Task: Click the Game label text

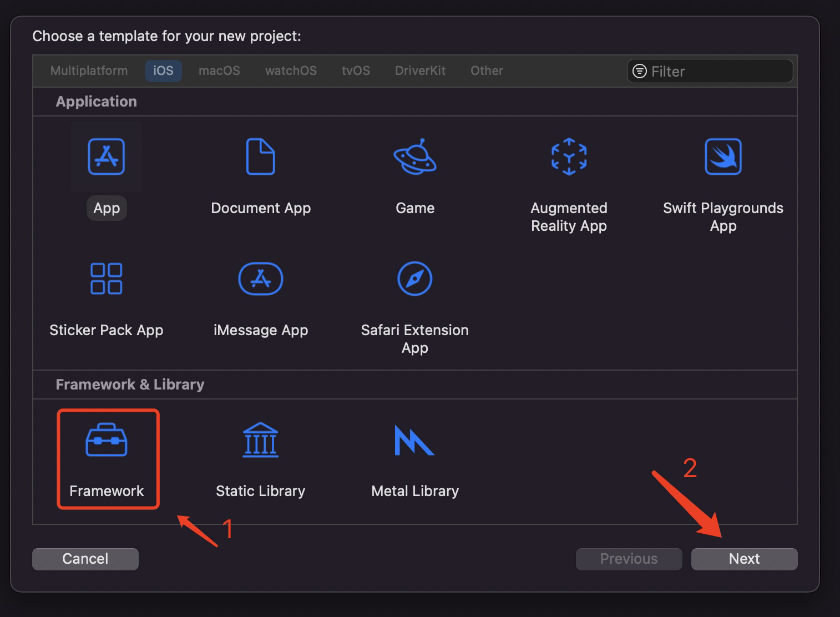Action: tap(415, 208)
